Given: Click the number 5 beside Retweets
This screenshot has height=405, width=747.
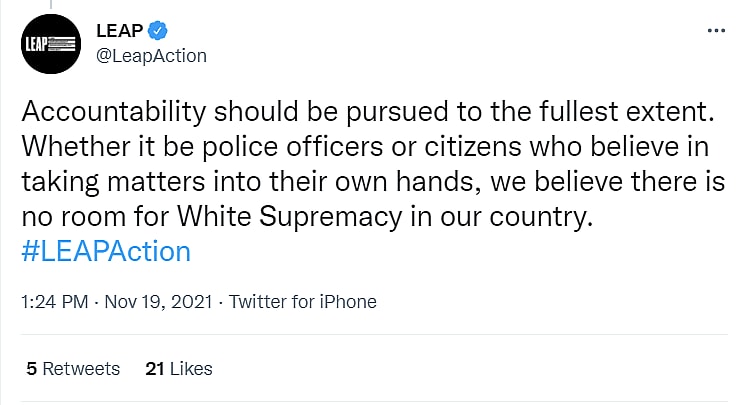Looking at the screenshot, I should coord(32,368).
